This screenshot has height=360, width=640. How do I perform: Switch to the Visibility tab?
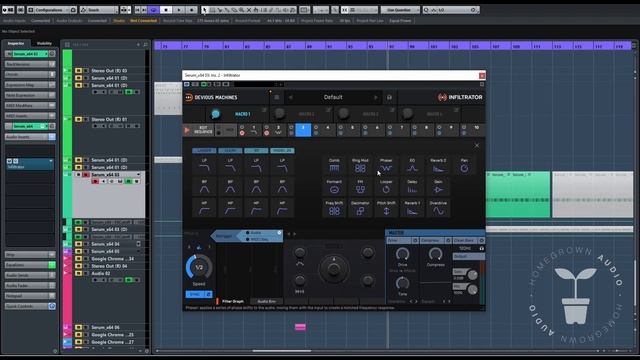(44, 43)
